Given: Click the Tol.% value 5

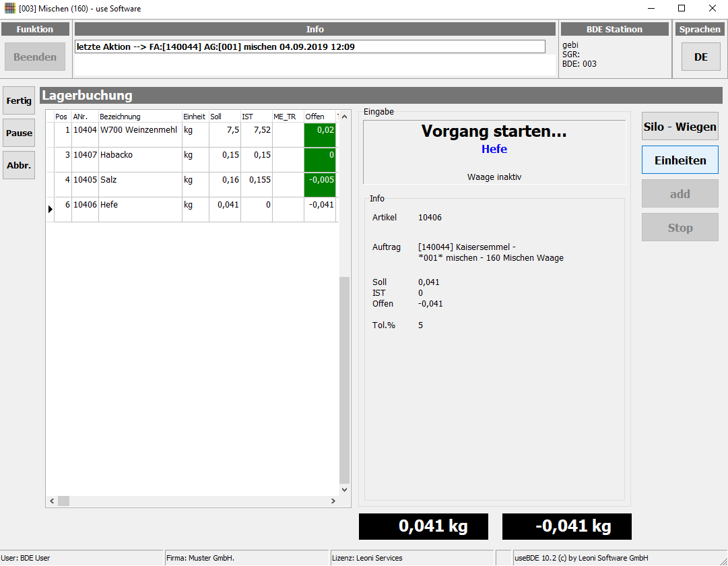Looking at the screenshot, I should pos(421,325).
